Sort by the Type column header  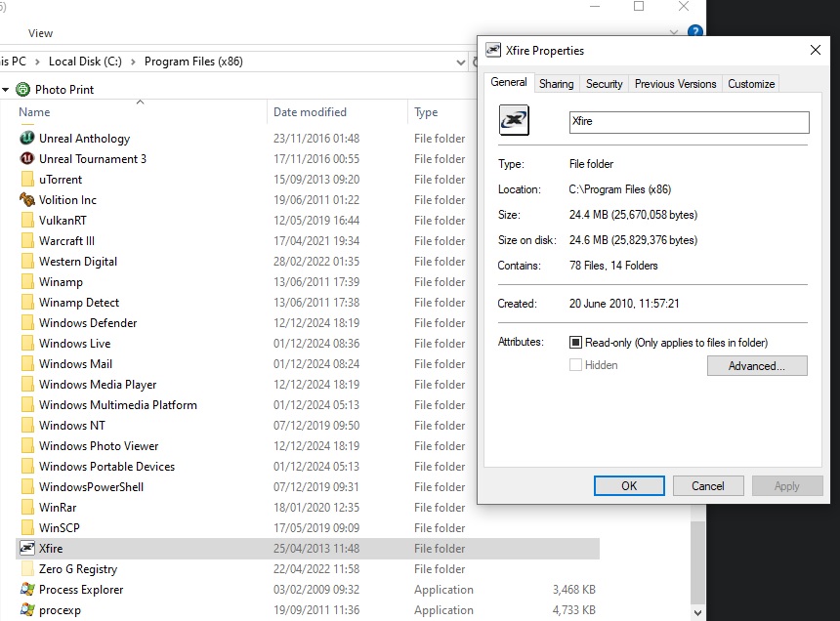click(x=426, y=112)
